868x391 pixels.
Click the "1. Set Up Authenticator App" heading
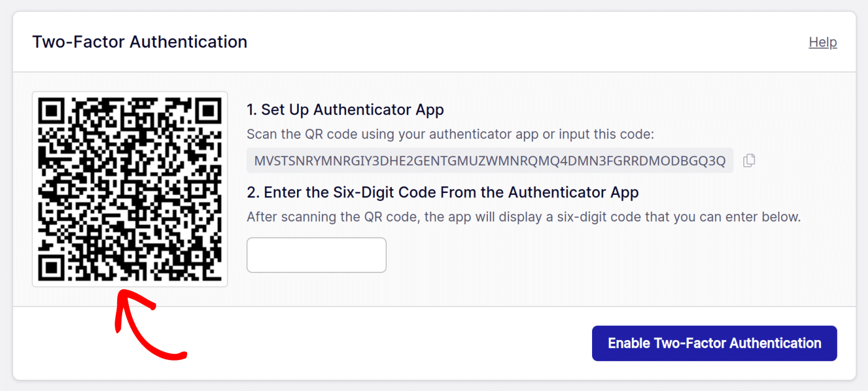pyautogui.click(x=345, y=110)
